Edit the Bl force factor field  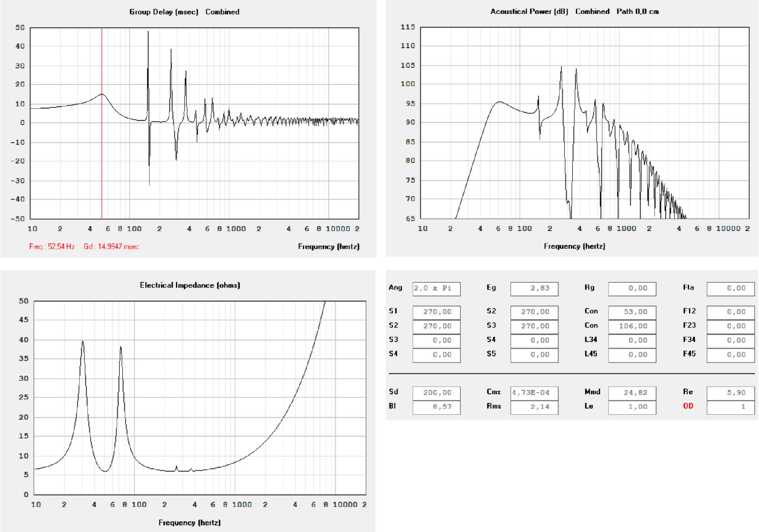pos(436,407)
